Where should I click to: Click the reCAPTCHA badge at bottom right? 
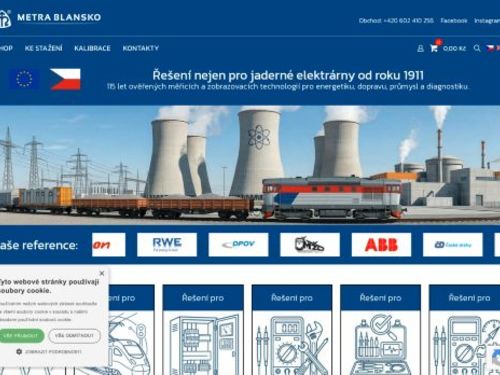(494, 358)
